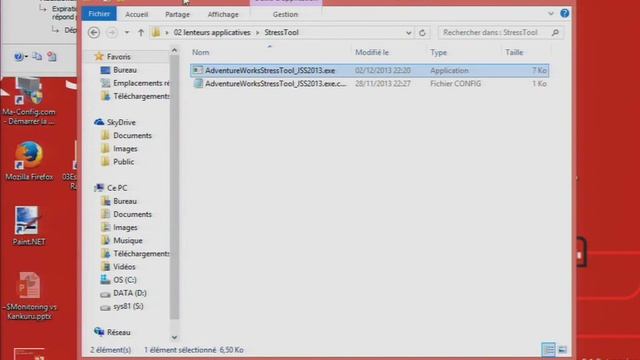Screen dimensions: 640x360
Task: Open Images under Ce PC
Action: point(125,227)
